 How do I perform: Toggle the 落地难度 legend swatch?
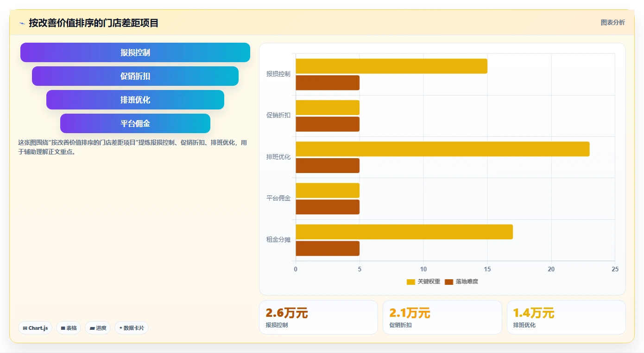coord(448,282)
